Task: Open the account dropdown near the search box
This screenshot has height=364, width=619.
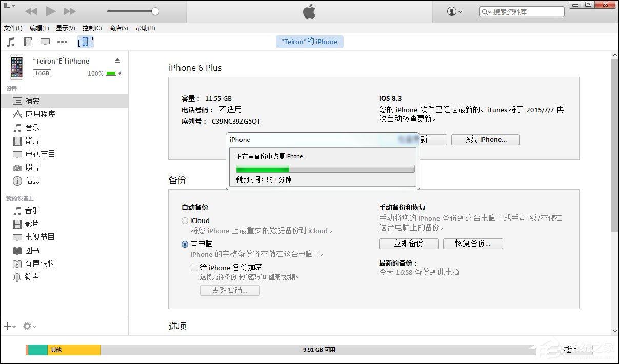Action: (x=454, y=11)
